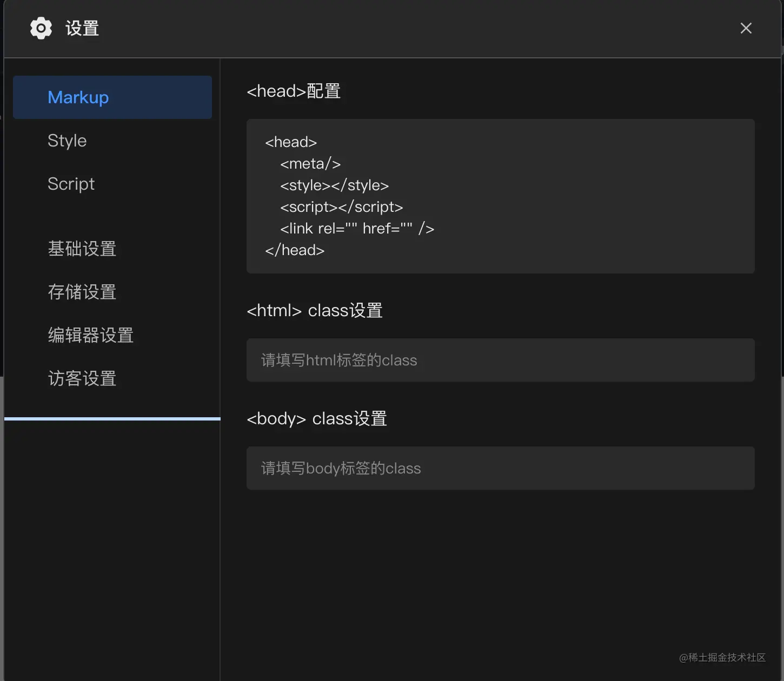
Task: Click the <head>配置 heading
Action: click(294, 91)
